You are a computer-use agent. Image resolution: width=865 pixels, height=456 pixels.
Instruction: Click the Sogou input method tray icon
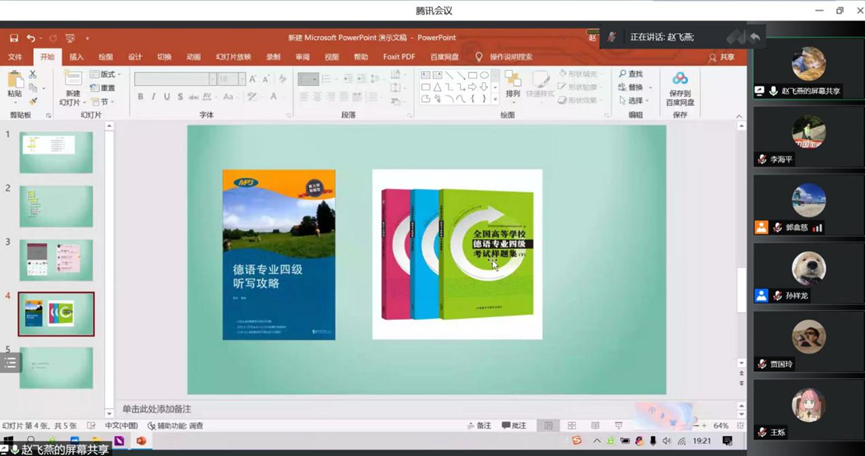(576, 441)
